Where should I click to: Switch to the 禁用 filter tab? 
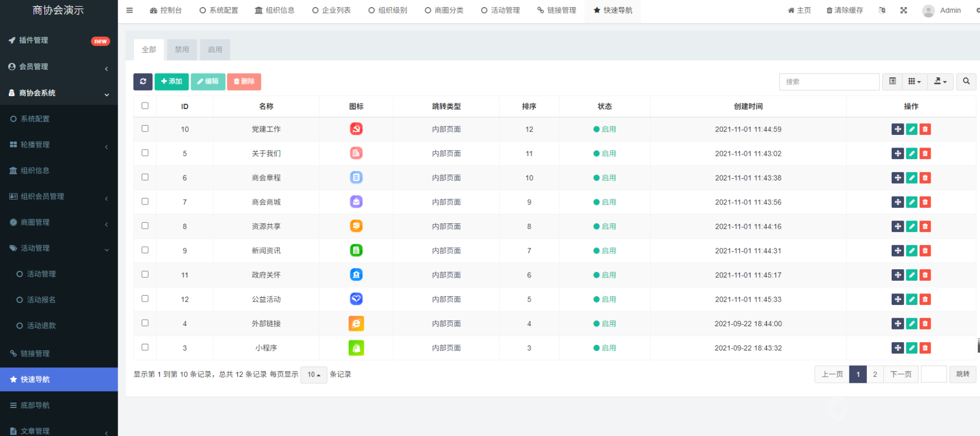point(182,49)
